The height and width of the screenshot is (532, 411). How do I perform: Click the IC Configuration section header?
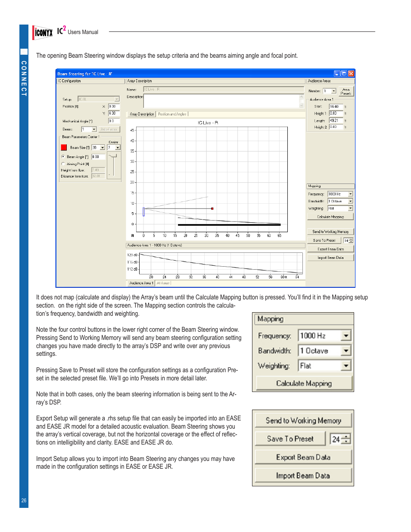pyautogui.click(x=90, y=81)
